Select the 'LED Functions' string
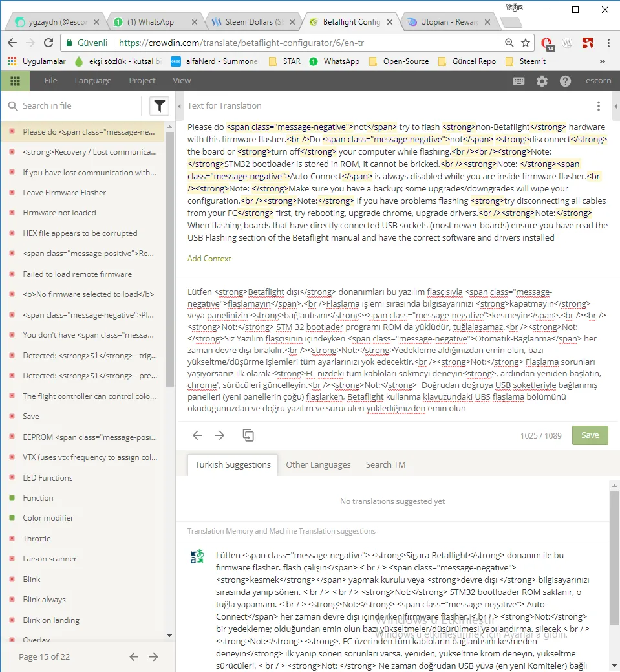The height and width of the screenshot is (672, 620). coord(83,478)
